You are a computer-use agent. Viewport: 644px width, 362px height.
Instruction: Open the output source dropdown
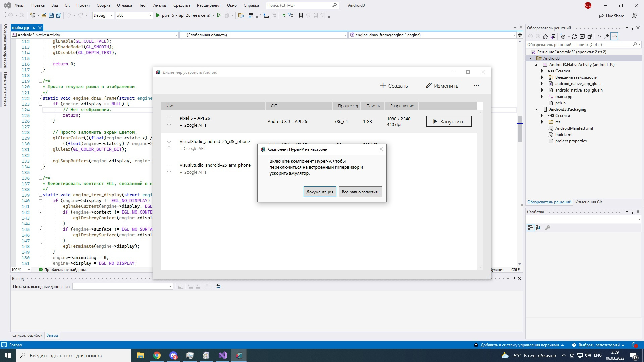pyautogui.click(x=123, y=286)
